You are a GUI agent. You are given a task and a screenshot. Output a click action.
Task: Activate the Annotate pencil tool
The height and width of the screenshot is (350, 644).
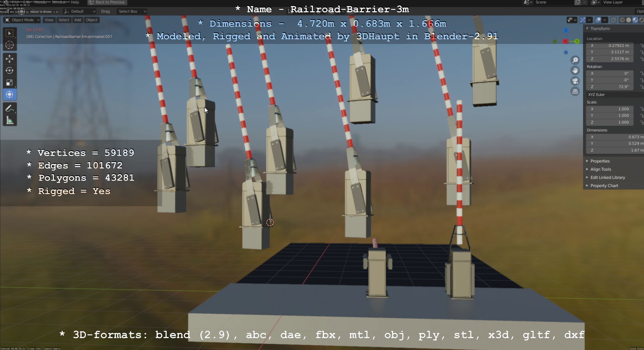click(10, 109)
